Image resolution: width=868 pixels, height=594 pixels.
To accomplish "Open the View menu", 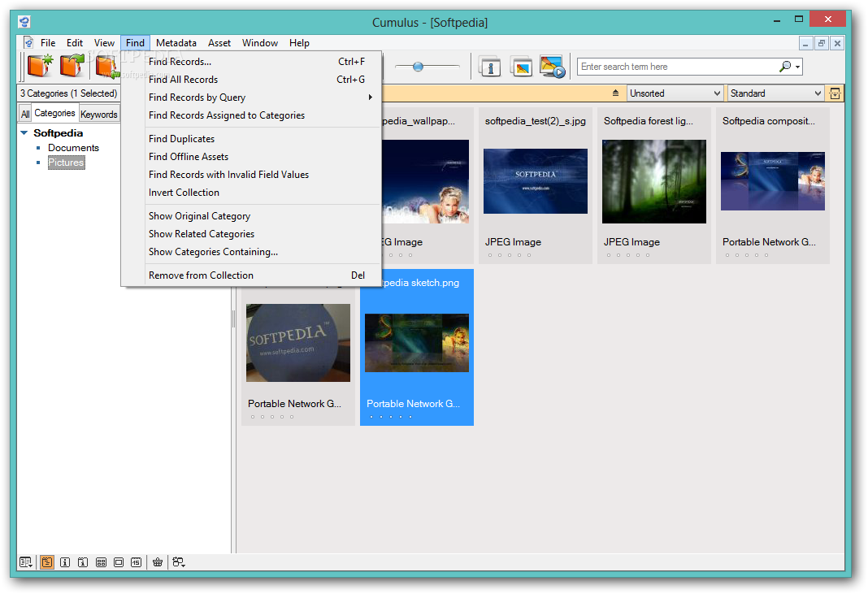I will [104, 42].
